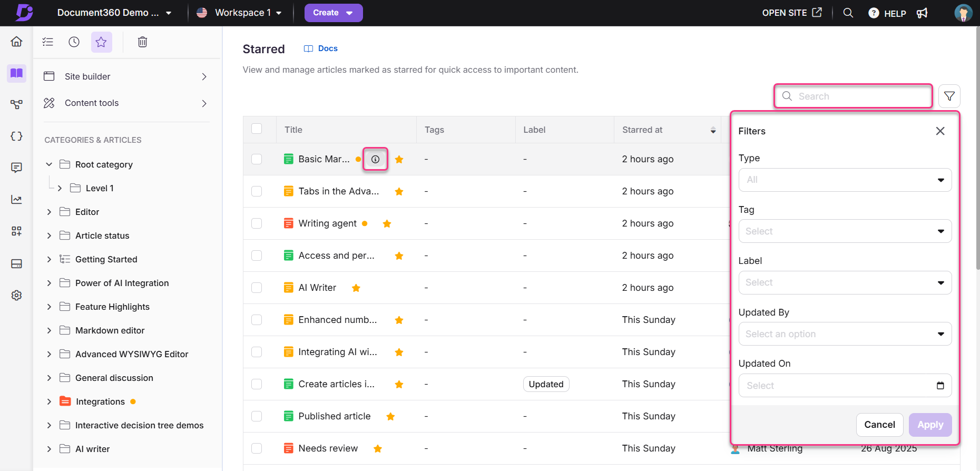Open the Documentation book icon in the sidebar
This screenshot has width=980, height=471.
[x=16, y=73]
